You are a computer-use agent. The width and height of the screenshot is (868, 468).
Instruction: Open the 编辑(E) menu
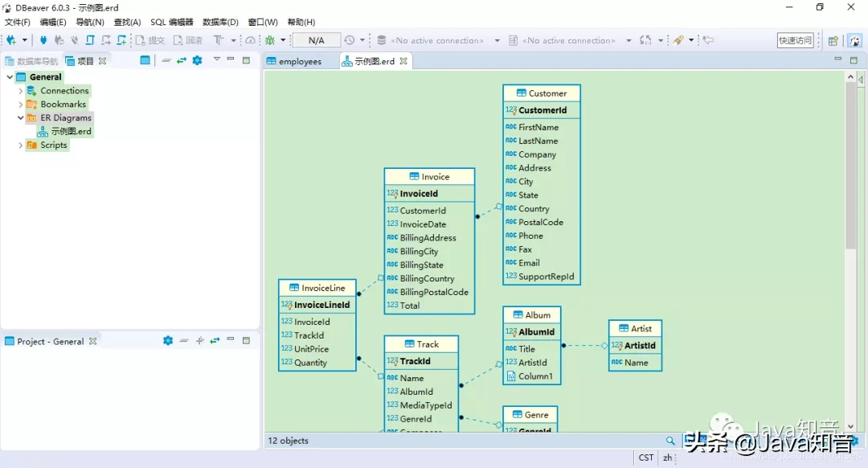coord(53,23)
